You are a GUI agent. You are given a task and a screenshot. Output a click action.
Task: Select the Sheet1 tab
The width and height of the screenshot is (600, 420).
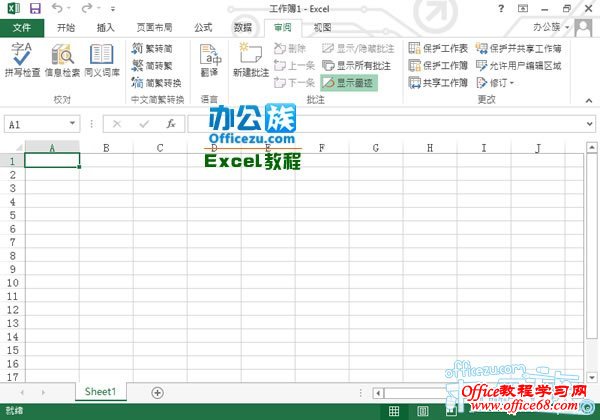(100, 392)
